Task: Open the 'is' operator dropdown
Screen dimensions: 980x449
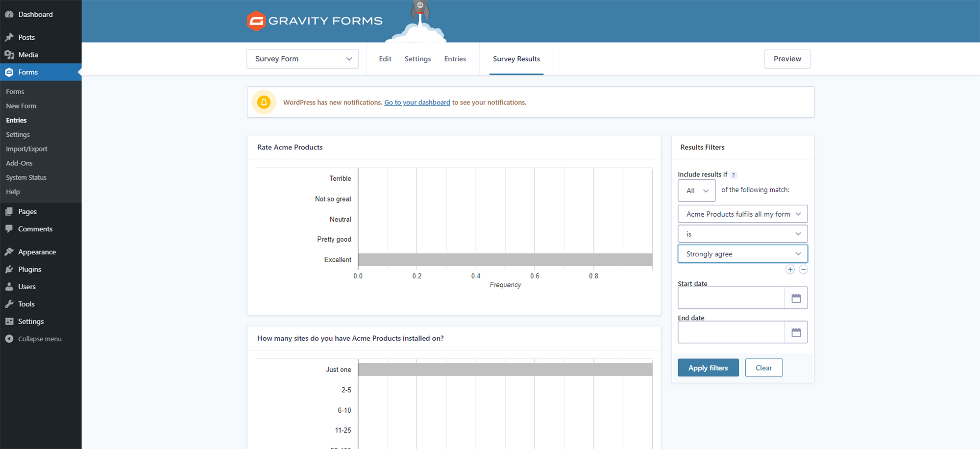Action: 742,234
